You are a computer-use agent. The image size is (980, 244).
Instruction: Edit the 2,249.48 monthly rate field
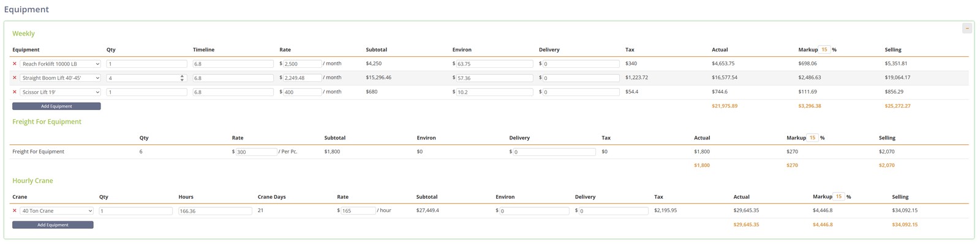[303, 78]
